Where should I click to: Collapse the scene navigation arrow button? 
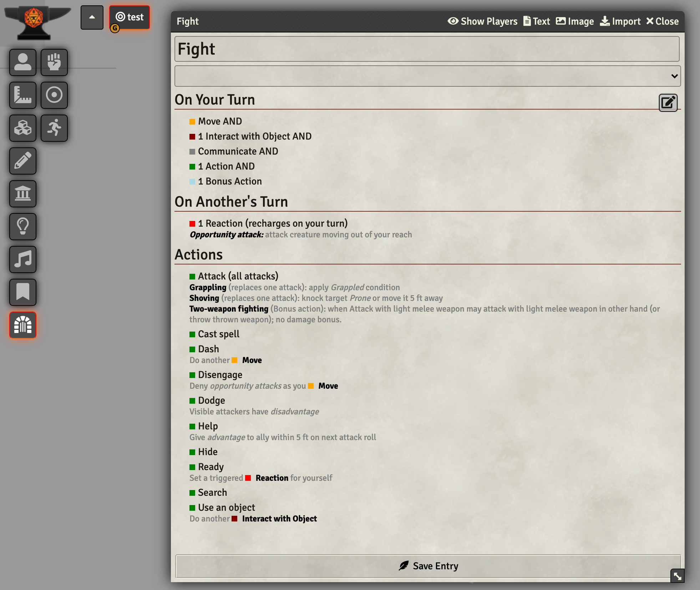[92, 17]
